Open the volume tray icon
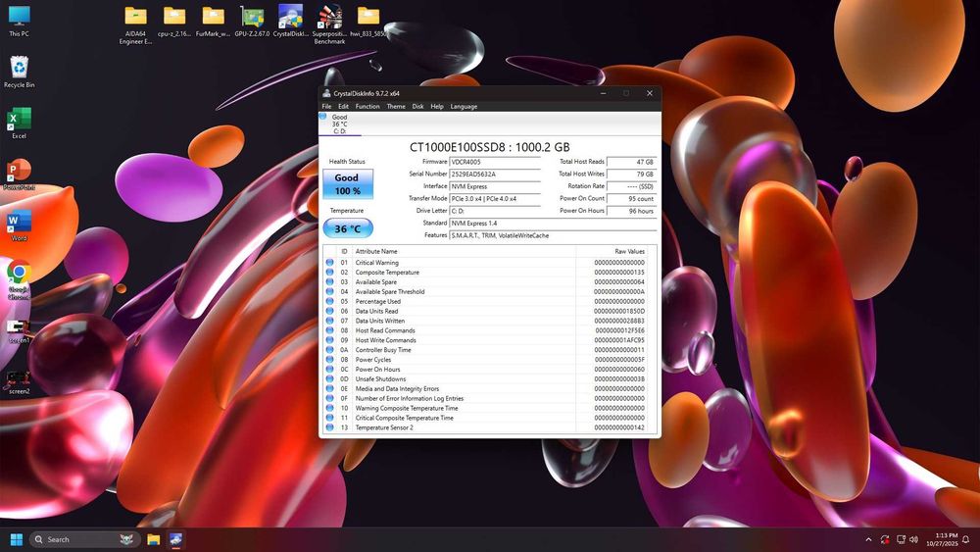Screen dimensions: 980x552 [913, 539]
